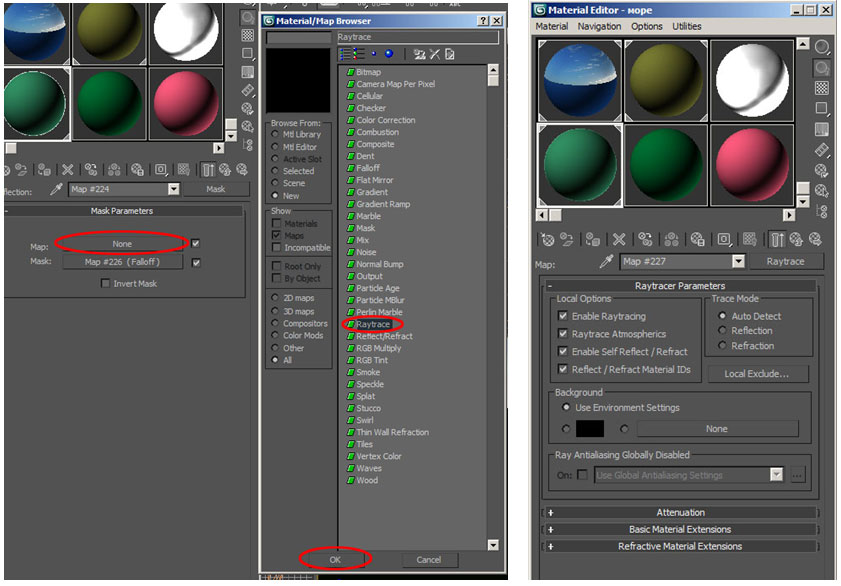Select Reflection trace mode radio button

tap(722, 330)
